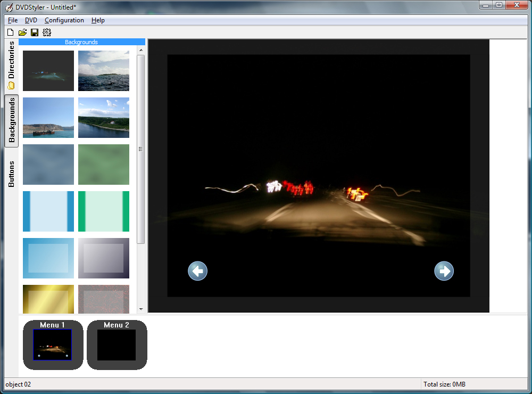Click the DVDStyler title bar app icon
This screenshot has width=532, height=394.
coord(9,7)
